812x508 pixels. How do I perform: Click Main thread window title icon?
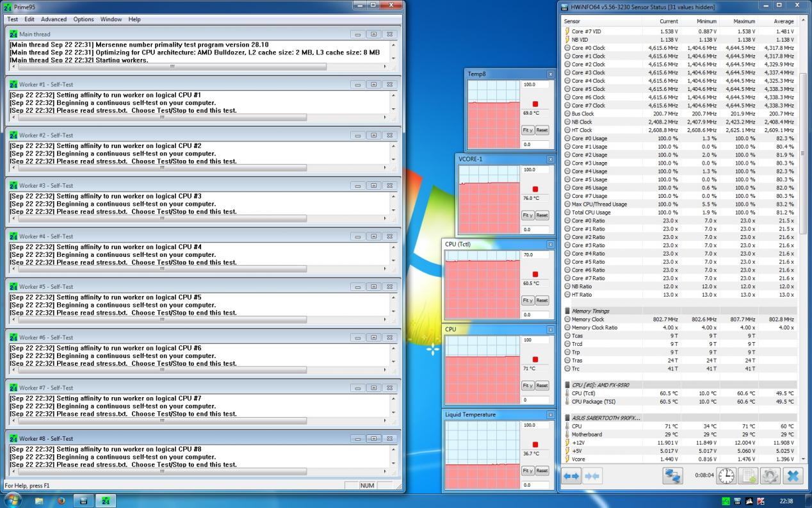click(x=13, y=34)
